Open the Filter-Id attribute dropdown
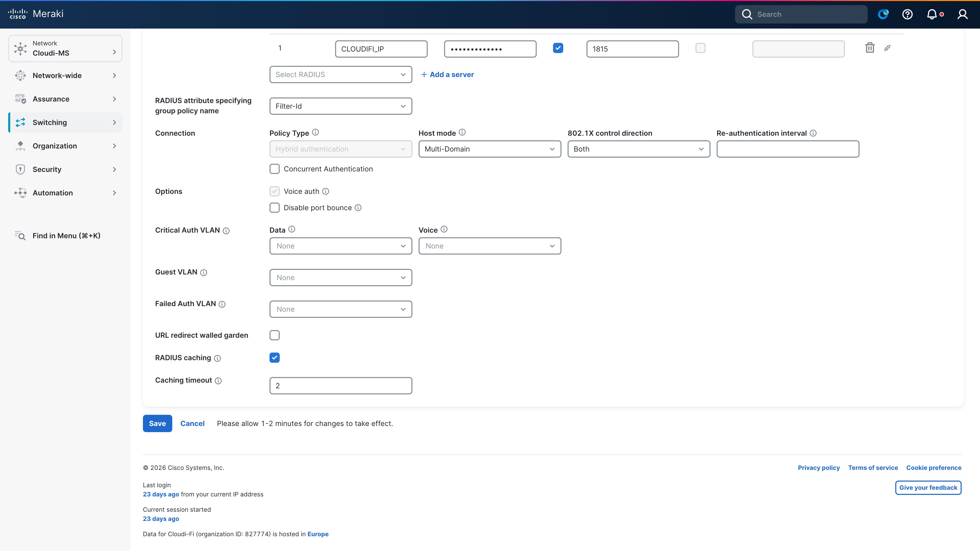 click(340, 106)
